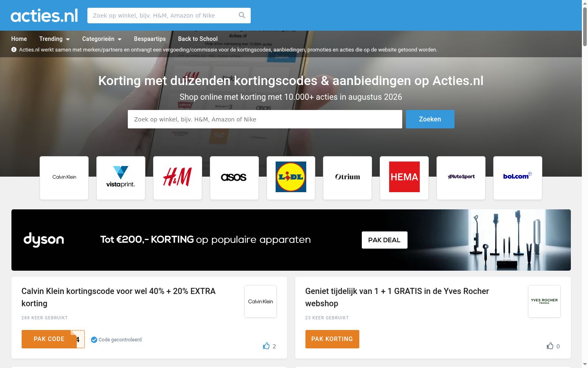Open the Calvin Klein kortingscode deal title
Image resolution: width=588 pixels, height=368 pixels.
tap(118, 297)
